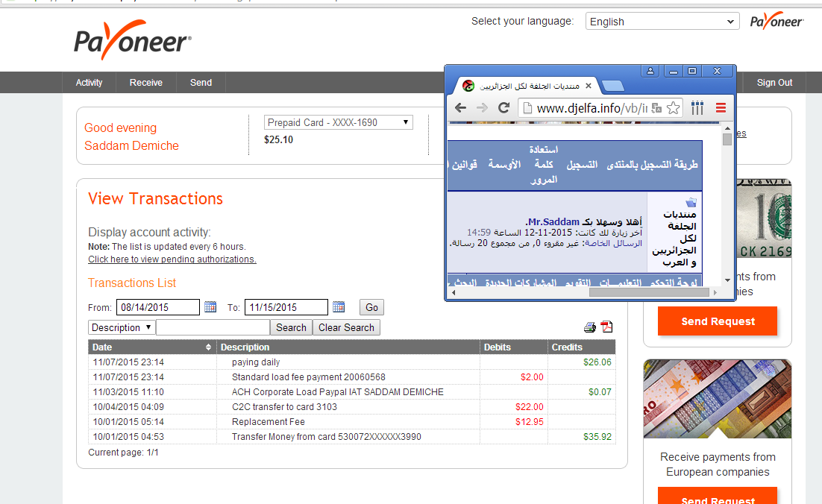Click the Payoneer logo at top left
Viewport: 822px width, 504px height.
click(x=133, y=40)
